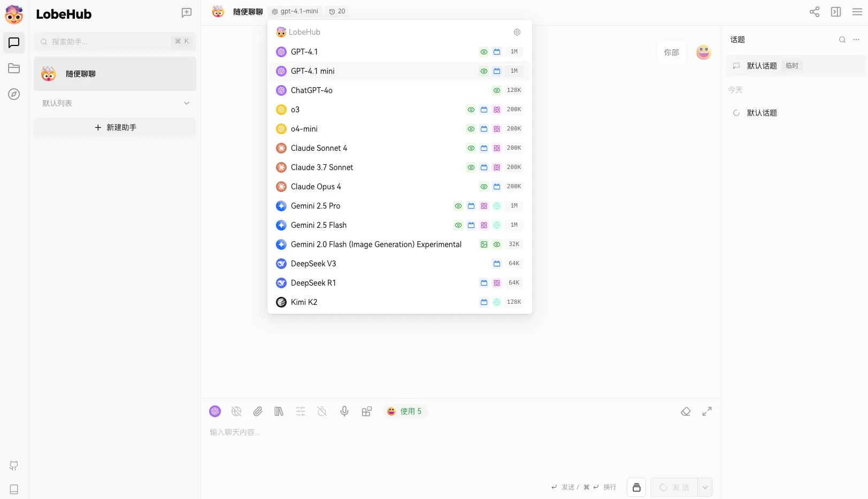This screenshot has width=868, height=499.
Task: Open LobeHub provider settings icon in model list
Action: pyautogui.click(x=517, y=32)
